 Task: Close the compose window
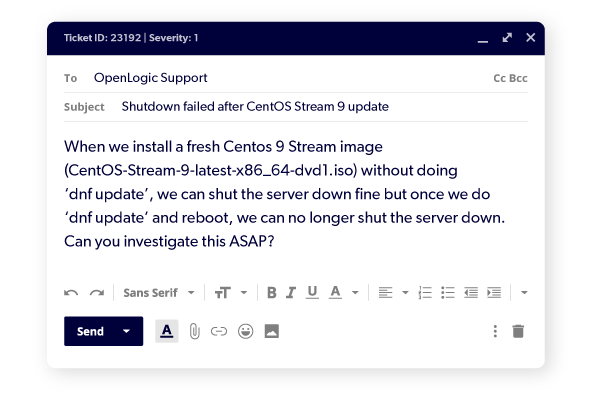[530, 38]
